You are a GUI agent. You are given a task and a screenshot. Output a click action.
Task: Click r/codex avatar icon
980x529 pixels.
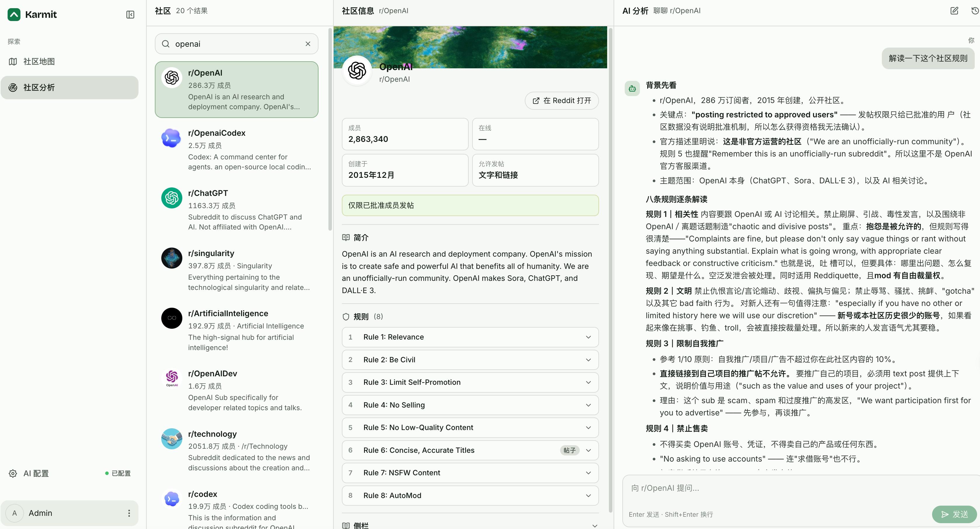(x=172, y=499)
